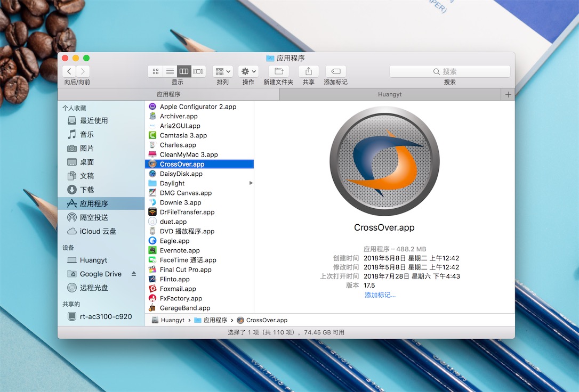Click the Final Cut Pro.app icon
Image resolution: width=579 pixels, height=392 pixels.
coord(152,269)
